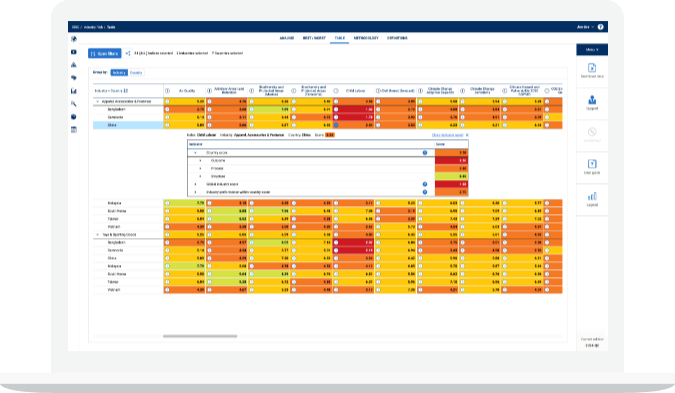Click info icon for Civil Unrest column
The image size is (675, 393).
pyautogui.click(x=378, y=91)
